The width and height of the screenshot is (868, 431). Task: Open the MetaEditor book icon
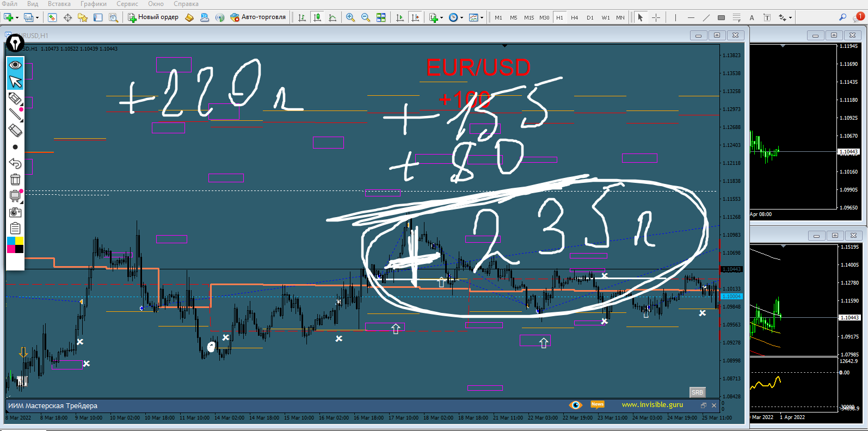pyautogui.click(x=189, y=17)
